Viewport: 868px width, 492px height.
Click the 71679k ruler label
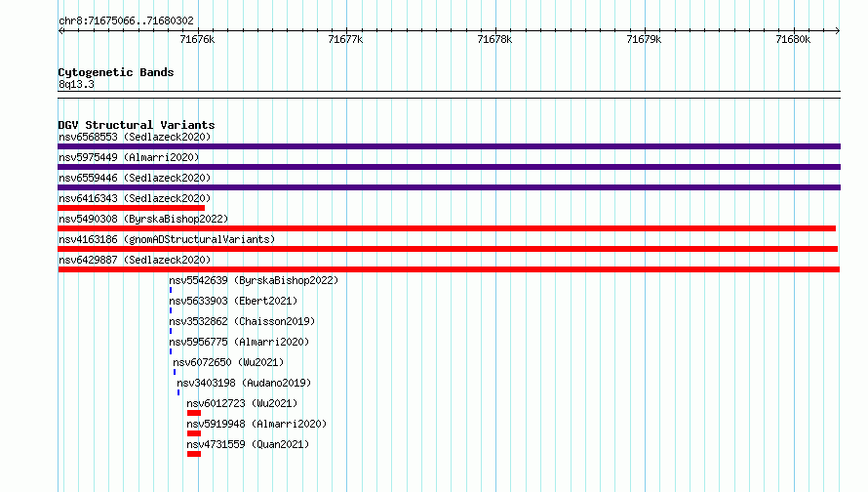pos(644,39)
